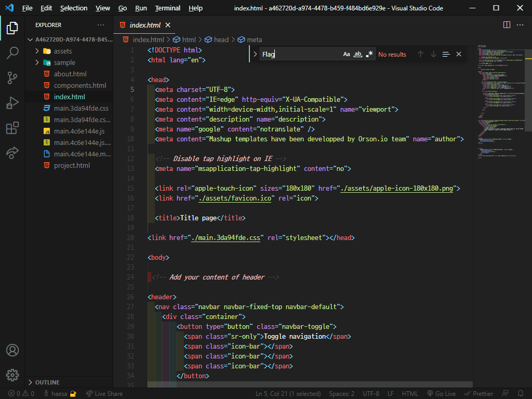Open the Live Share icon in Activity Bar
Image resolution: width=532 pixels, height=399 pixels.
pos(12,153)
